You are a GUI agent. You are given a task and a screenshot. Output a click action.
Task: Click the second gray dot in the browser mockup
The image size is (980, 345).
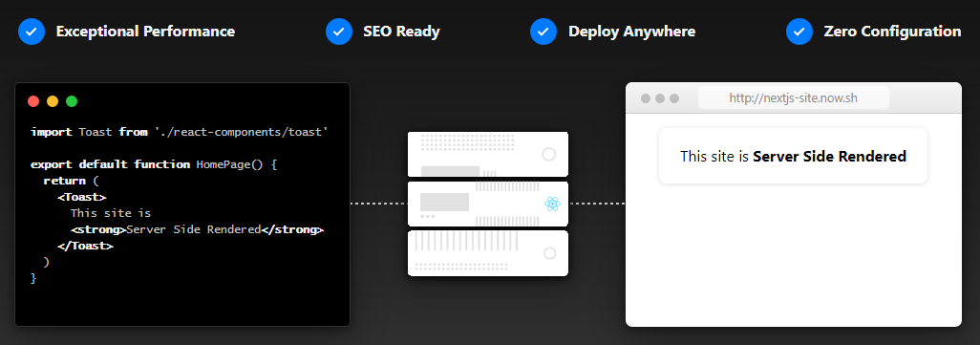click(x=660, y=98)
